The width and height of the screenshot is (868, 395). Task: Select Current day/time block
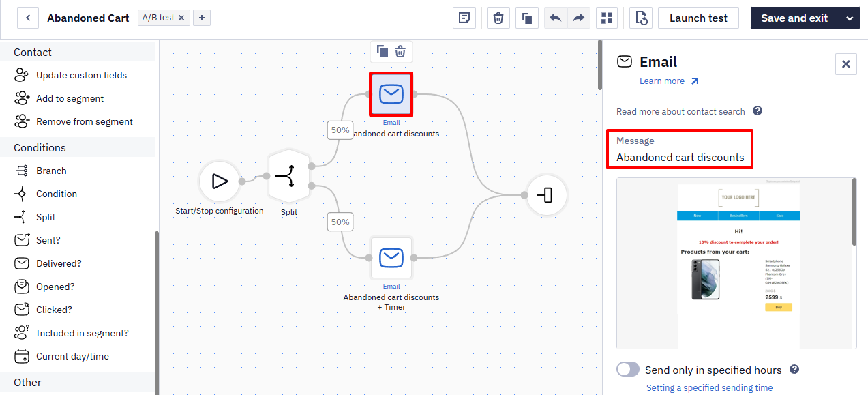point(72,356)
